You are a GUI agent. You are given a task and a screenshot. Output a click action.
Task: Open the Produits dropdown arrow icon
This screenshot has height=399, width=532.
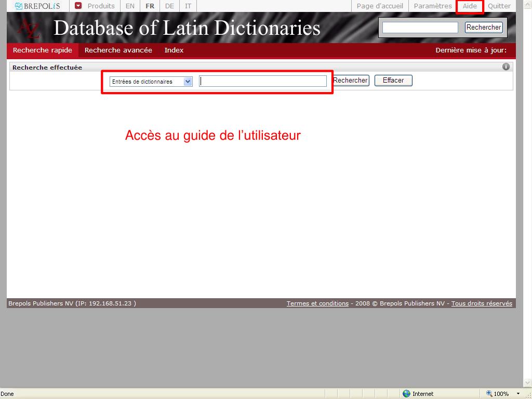coord(78,6)
